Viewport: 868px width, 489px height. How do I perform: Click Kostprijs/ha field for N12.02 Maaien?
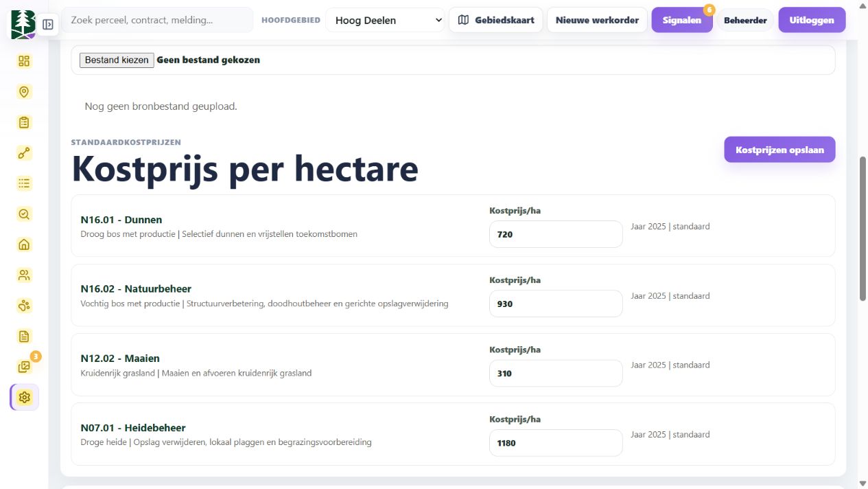[x=556, y=374]
